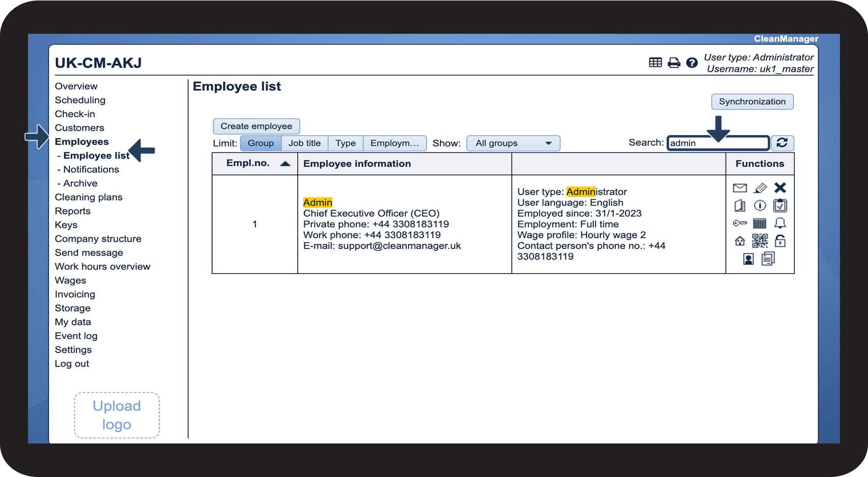Image resolution: width=868 pixels, height=477 pixels.
Task: Go to Cleaning plans
Action: (88, 197)
